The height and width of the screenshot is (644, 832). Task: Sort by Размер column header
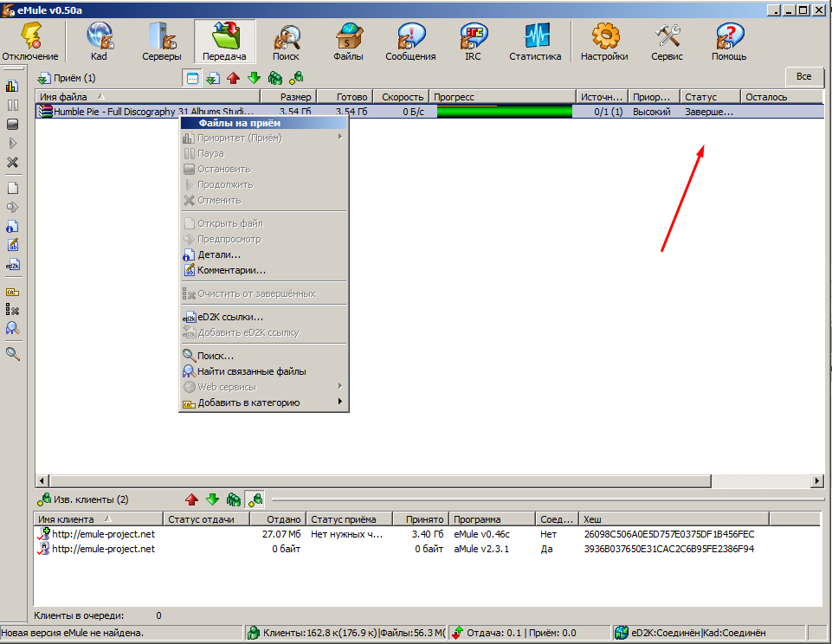[x=288, y=97]
